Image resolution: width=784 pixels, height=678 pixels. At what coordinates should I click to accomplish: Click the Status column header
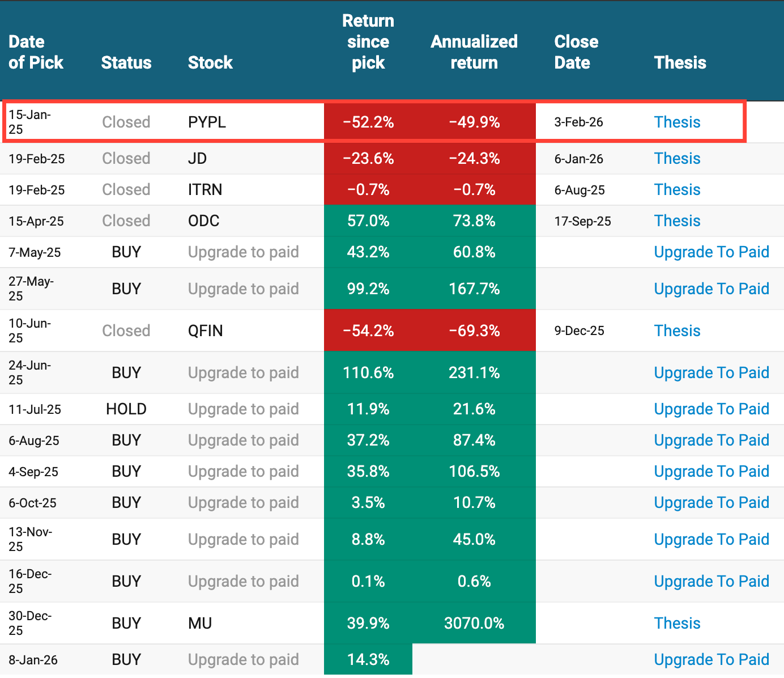(x=126, y=62)
